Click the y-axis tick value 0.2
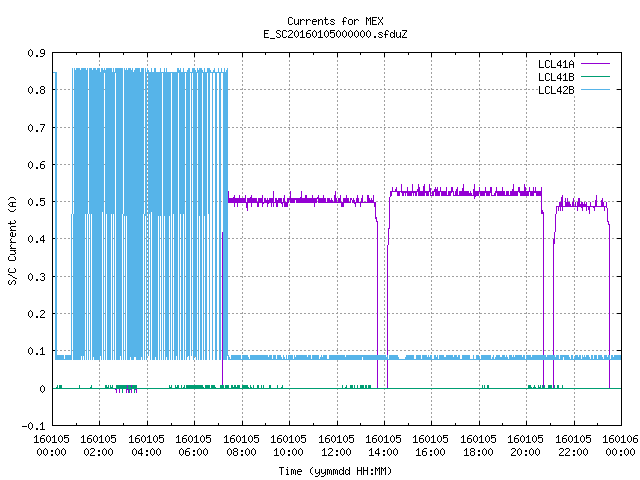 pos(36,314)
